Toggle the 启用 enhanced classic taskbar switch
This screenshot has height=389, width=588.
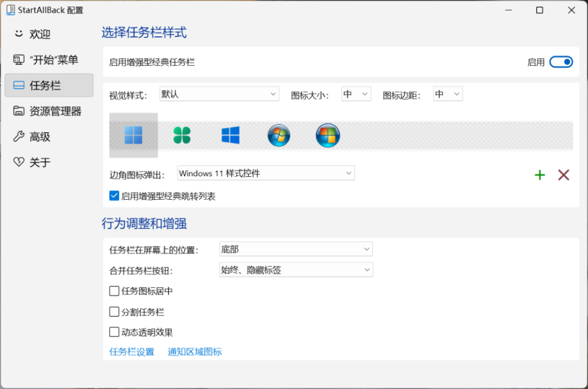561,62
